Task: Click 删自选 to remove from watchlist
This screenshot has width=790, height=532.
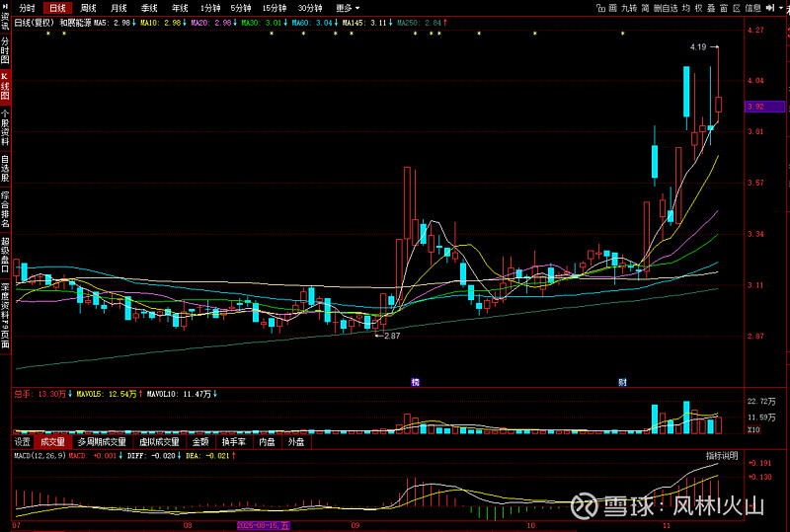Action: coord(666,8)
